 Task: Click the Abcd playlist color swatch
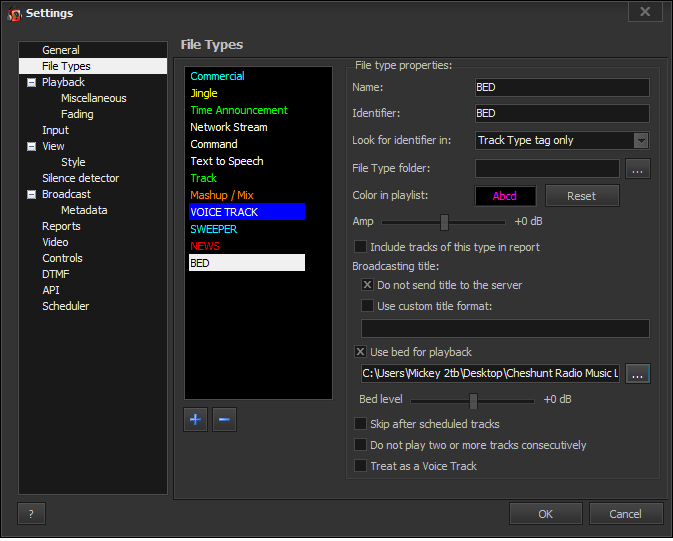coord(505,197)
